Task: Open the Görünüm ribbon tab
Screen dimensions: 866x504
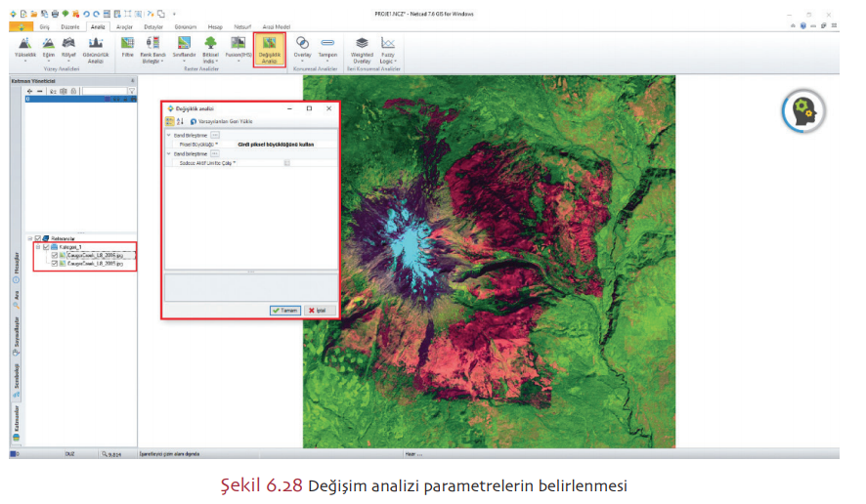Action: coord(185,27)
